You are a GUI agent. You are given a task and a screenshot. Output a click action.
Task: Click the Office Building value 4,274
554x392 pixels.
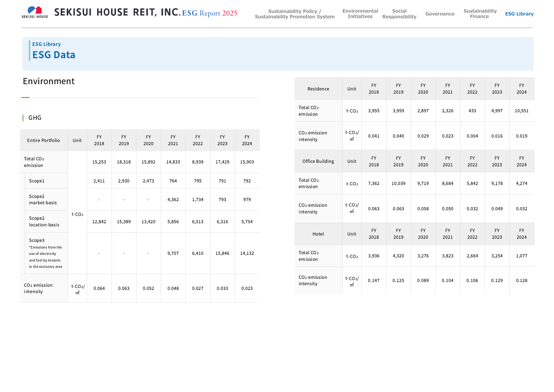click(522, 183)
